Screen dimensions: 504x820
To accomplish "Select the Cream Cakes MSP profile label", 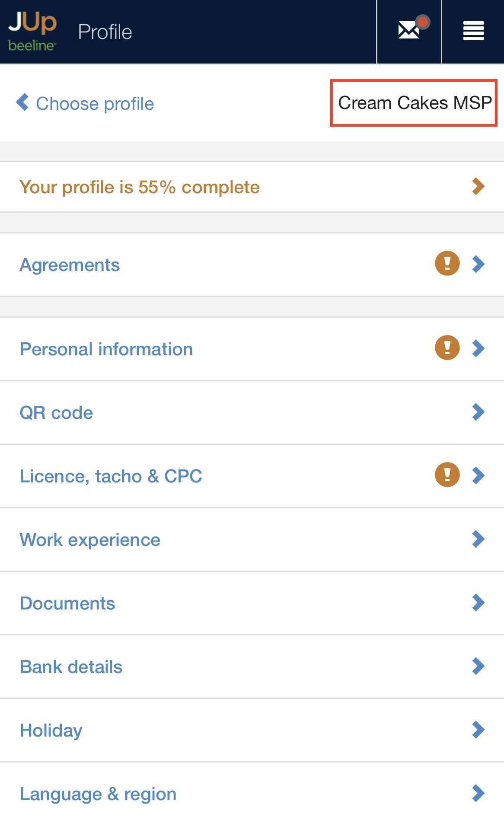I will 414,103.
